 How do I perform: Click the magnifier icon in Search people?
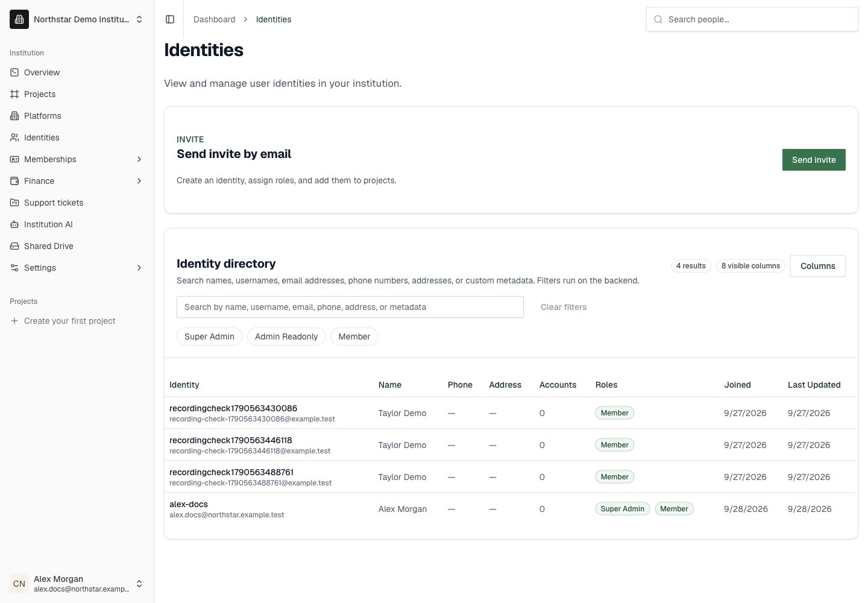[658, 19]
